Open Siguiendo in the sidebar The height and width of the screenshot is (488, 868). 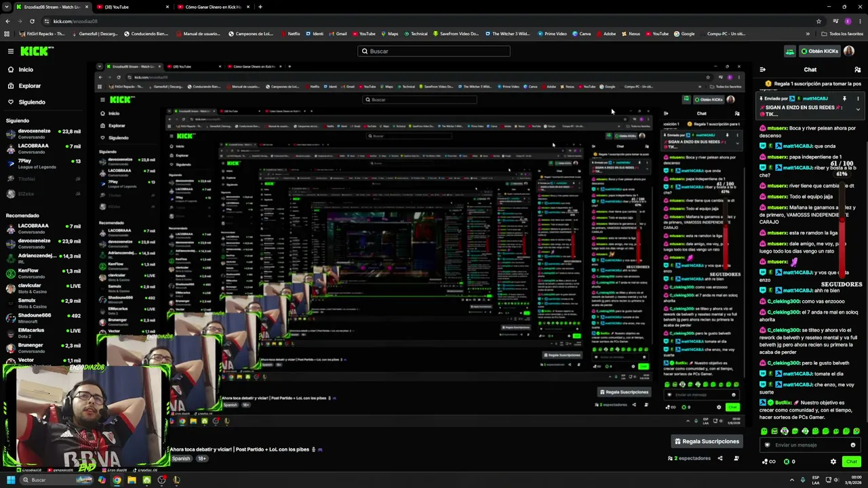[32, 102]
